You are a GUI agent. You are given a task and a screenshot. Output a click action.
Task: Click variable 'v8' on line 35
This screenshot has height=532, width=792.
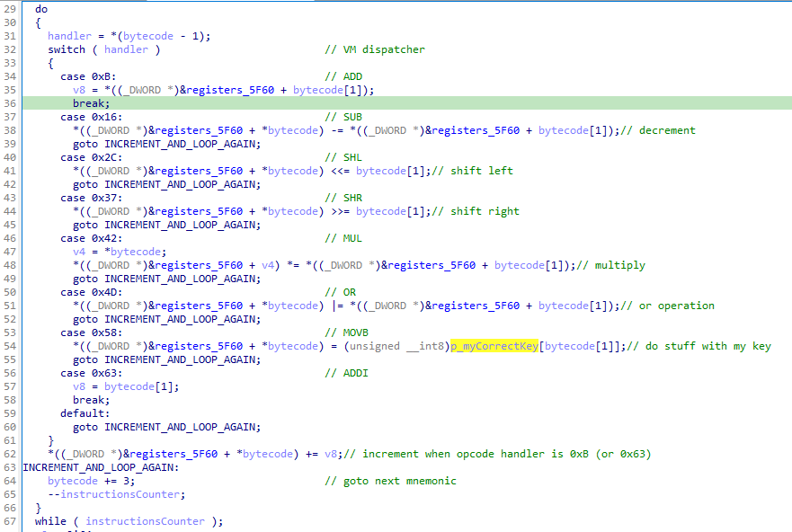pos(79,90)
